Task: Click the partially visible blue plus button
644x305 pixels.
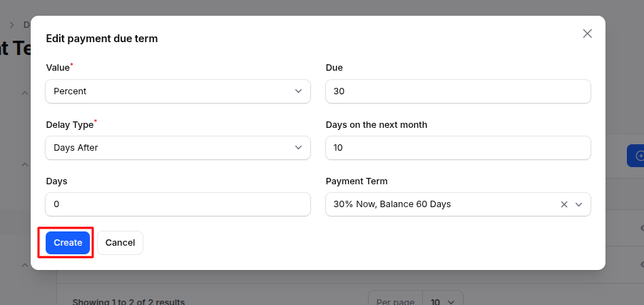Action: [x=635, y=156]
